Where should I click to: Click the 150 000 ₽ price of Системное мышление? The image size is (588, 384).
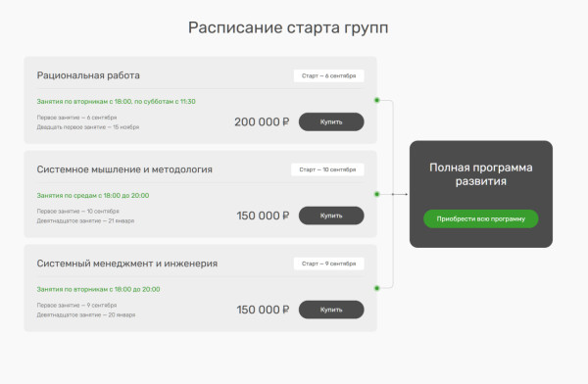pyautogui.click(x=263, y=216)
